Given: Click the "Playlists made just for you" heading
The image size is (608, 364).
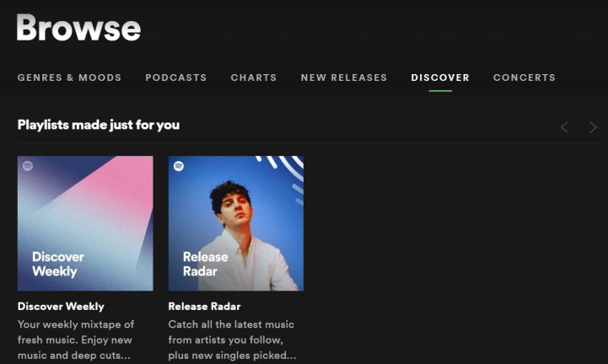Looking at the screenshot, I should point(99,125).
